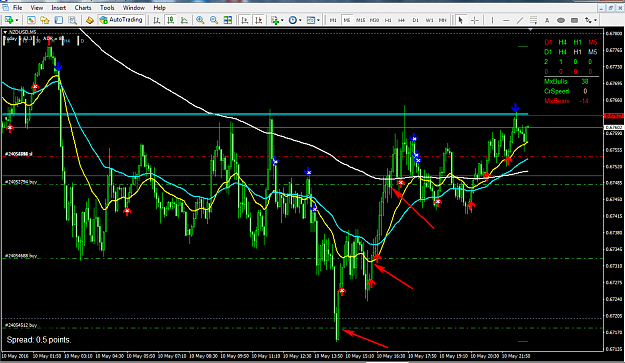Open the Insert menu
The width and height of the screenshot is (625, 363).
click(x=59, y=8)
